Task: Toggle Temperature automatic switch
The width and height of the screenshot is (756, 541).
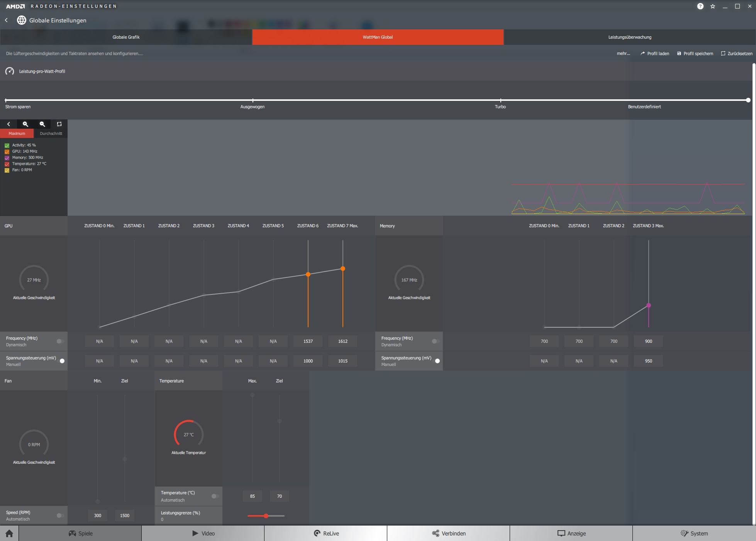Action: coord(215,496)
